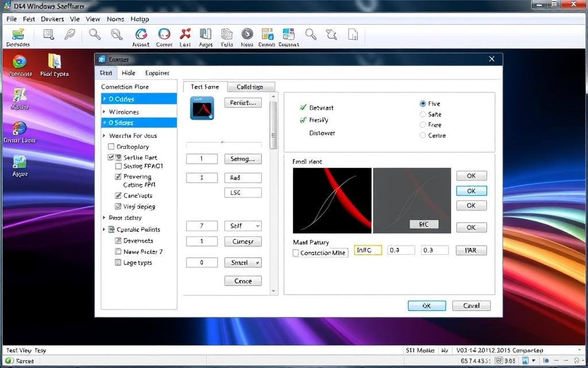588x368 pixels.
Task: Uncheck the Fresify option
Action: coord(303,120)
